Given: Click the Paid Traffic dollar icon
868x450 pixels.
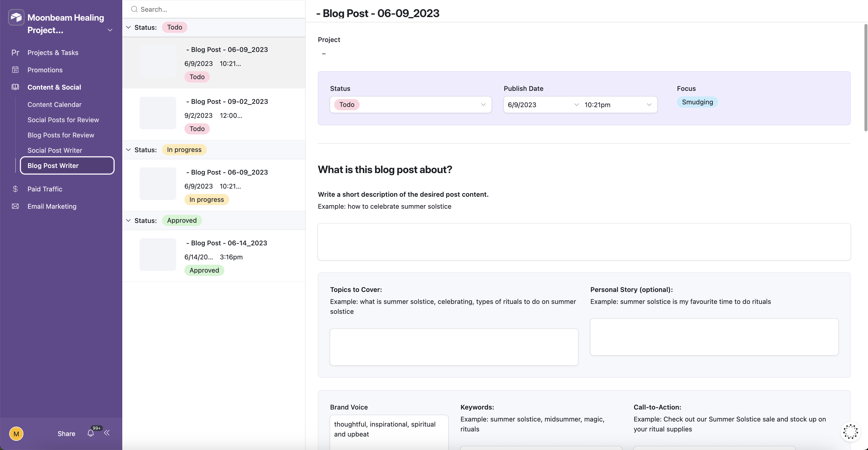Looking at the screenshot, I should click(x=15, y=189).
